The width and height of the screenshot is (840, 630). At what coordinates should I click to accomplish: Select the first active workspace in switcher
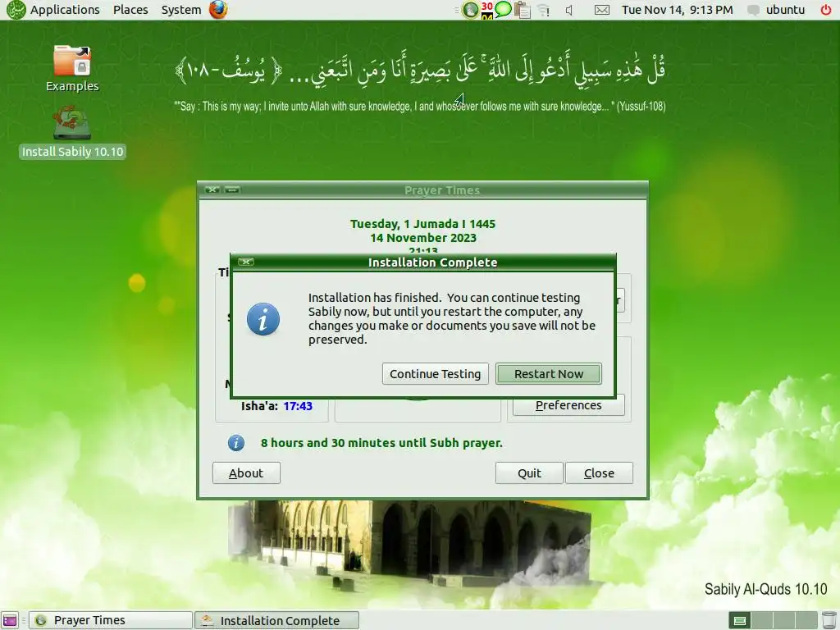(x=739, y=620)
